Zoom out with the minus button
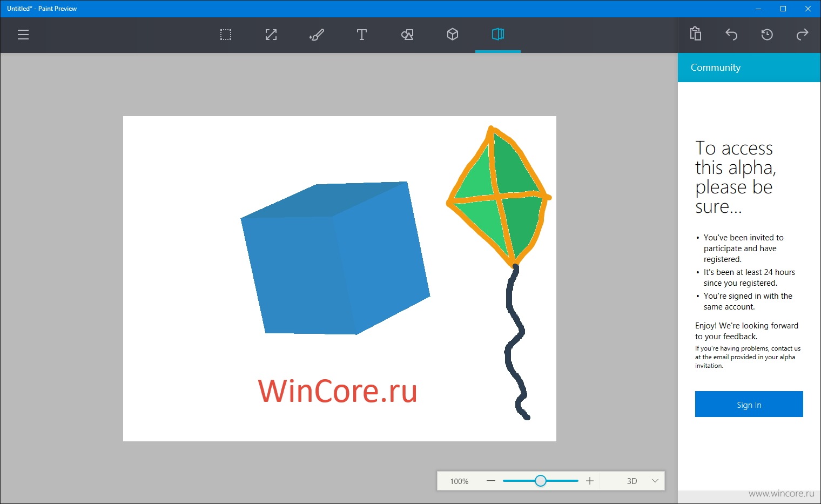This screenshot has width=821, height=504. 490,481
